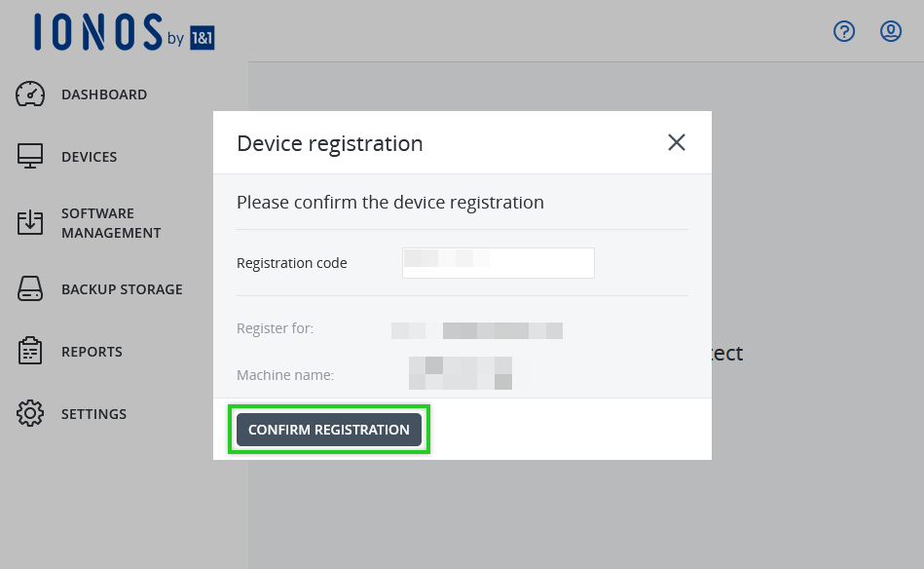Screen dimensions: 924x569
Task: Click the Registration code label text
Action: [x=292, y=263]
